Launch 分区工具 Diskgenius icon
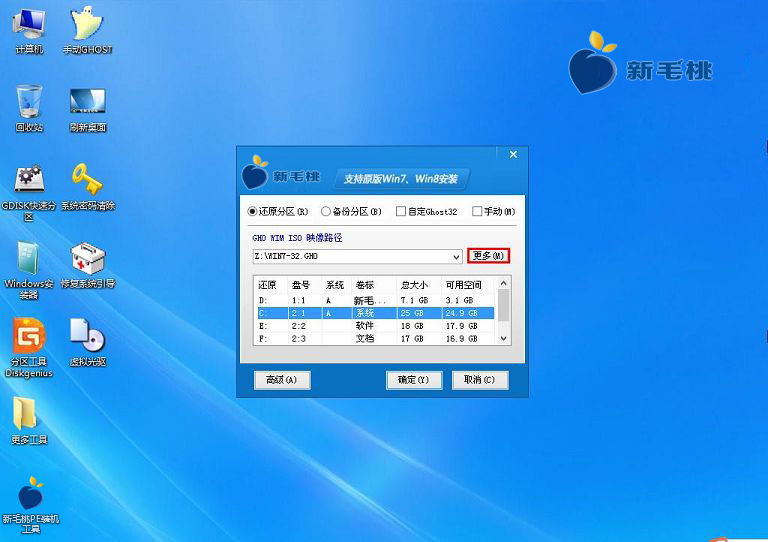This screenshot has width=768, height=542. pos(29,348)
